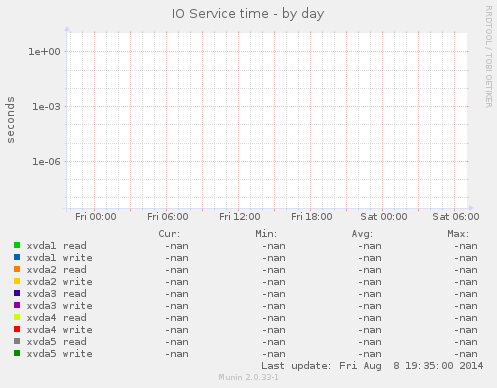Image resolution: width=497 pixels, height=388 pixels.
Task: Select the 'xvda5 write' legend label
Action: point(59,354)
